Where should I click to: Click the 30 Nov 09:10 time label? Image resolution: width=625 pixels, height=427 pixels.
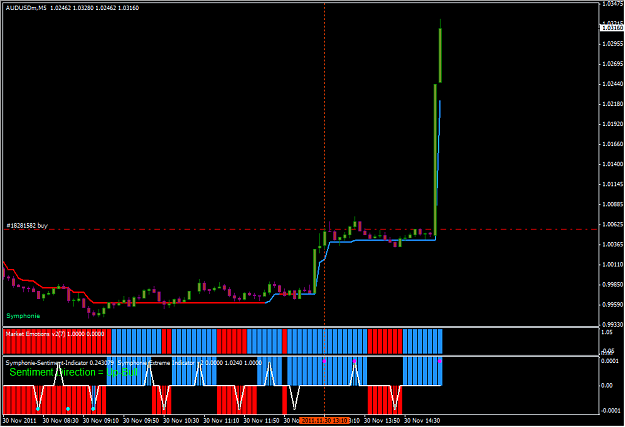click(101, 421)
